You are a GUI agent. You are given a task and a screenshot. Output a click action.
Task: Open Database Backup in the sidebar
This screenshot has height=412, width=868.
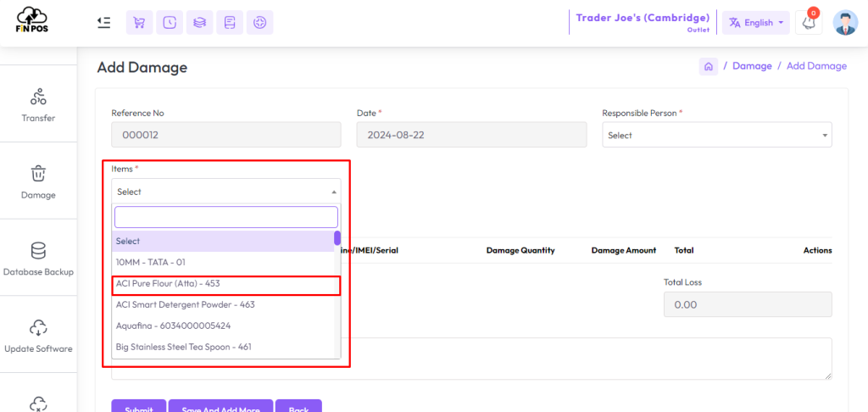tap(38, 258)
